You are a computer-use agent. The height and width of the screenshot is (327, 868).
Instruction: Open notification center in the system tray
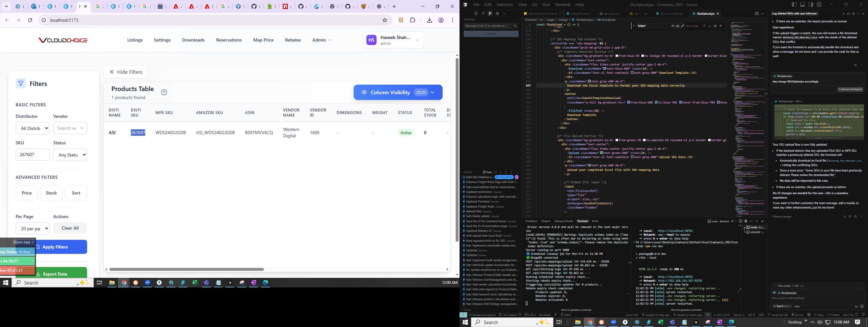(857, 322)
